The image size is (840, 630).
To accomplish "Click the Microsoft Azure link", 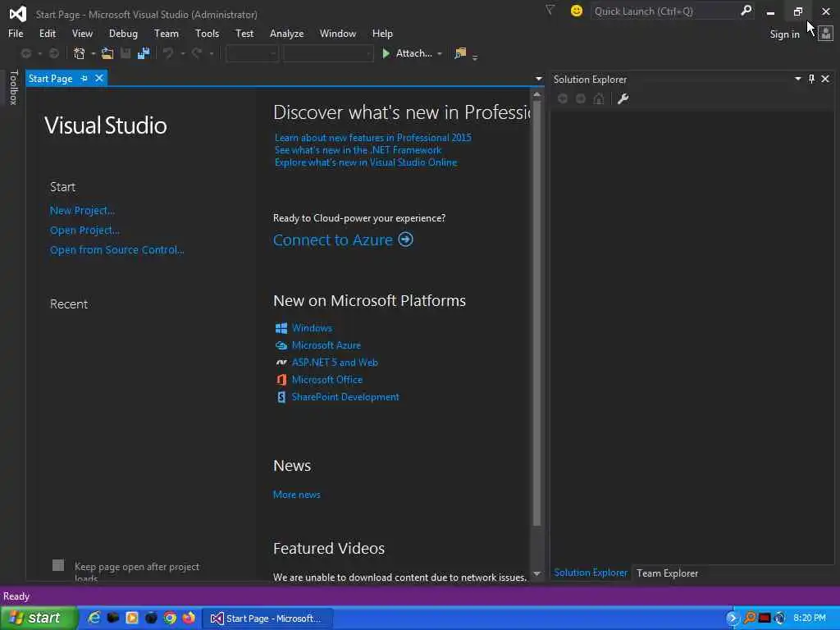I will click(x=326, y=345).
